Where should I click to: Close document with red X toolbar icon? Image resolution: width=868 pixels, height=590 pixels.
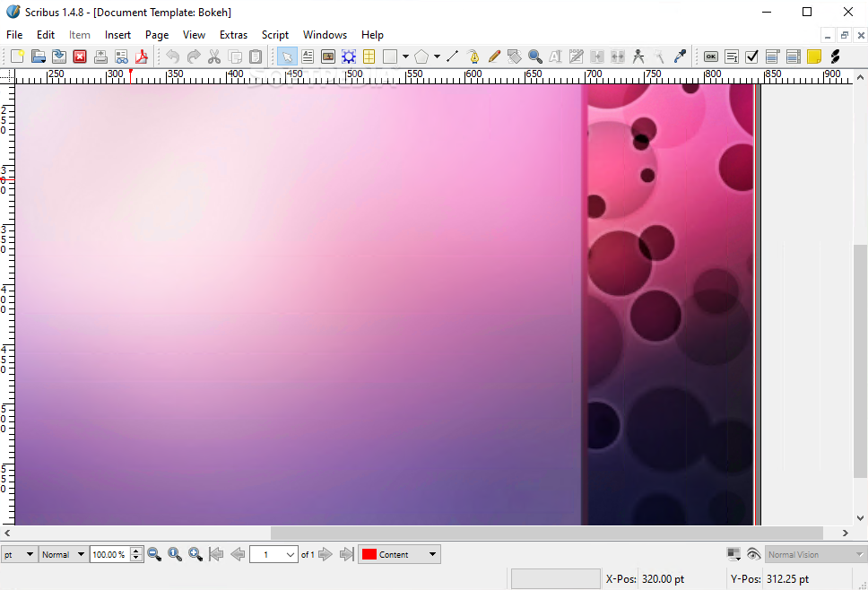click(x=80, y=56)
